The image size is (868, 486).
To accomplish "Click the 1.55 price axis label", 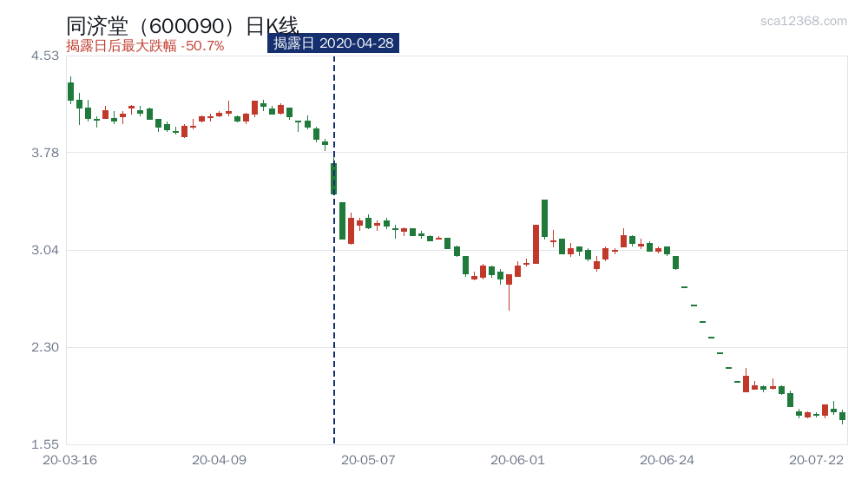I will 45,444.
